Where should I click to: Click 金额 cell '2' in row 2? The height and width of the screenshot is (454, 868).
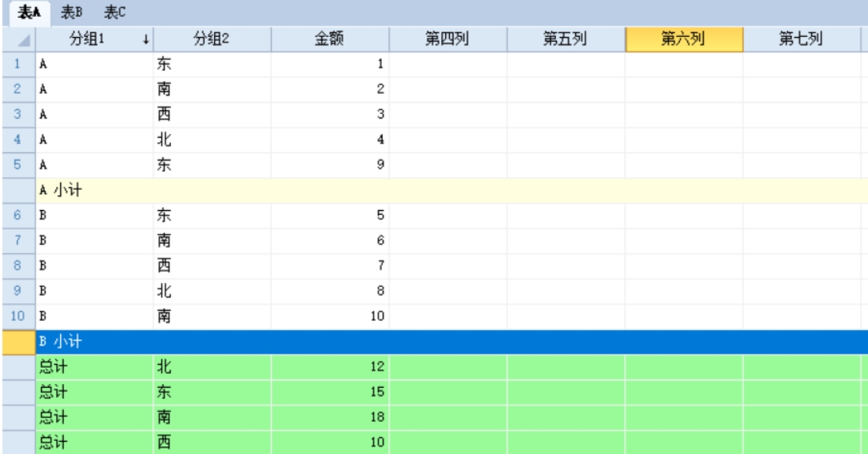pyautogui.click(x=330, y=89)
